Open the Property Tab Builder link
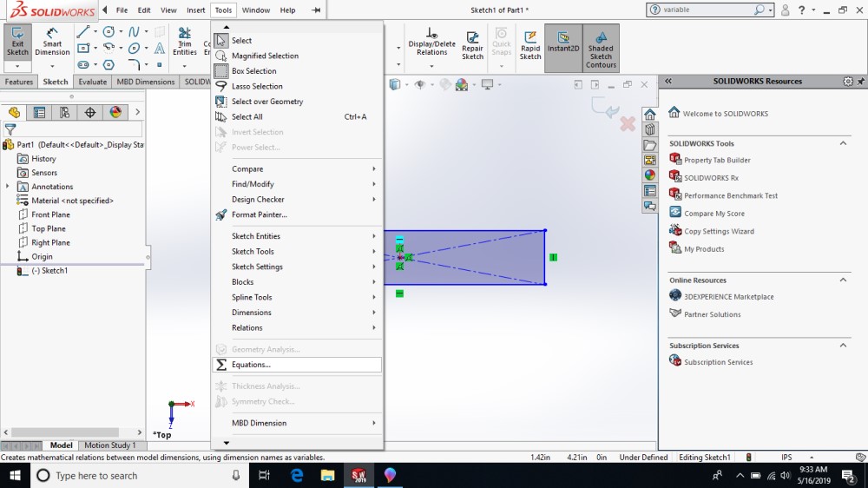868x488 pixels. pos(717,160)
